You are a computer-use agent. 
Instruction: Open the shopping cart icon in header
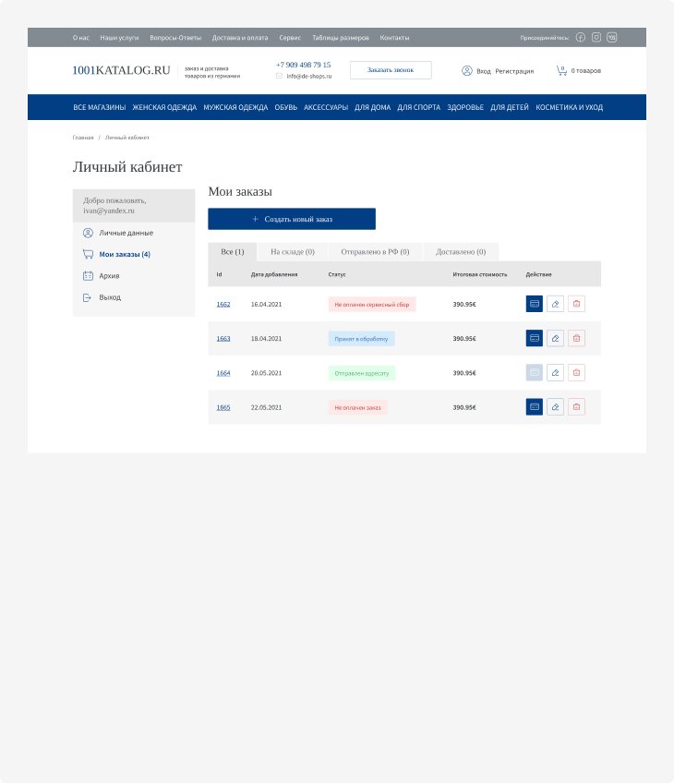[x=561, y=70]
